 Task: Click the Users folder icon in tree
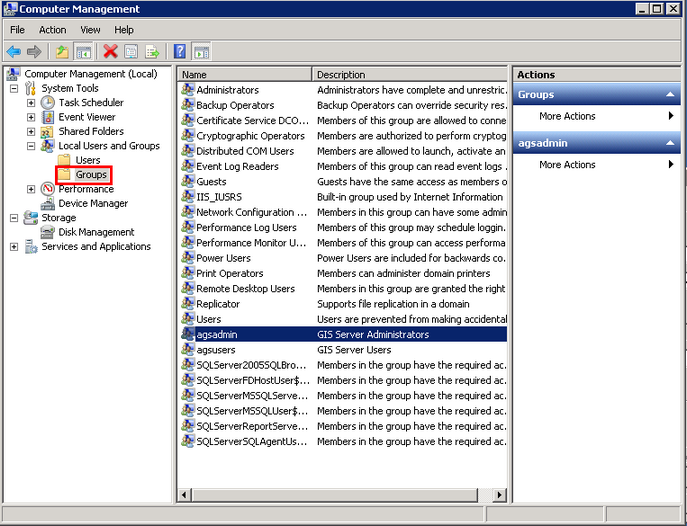click(64, 160)
